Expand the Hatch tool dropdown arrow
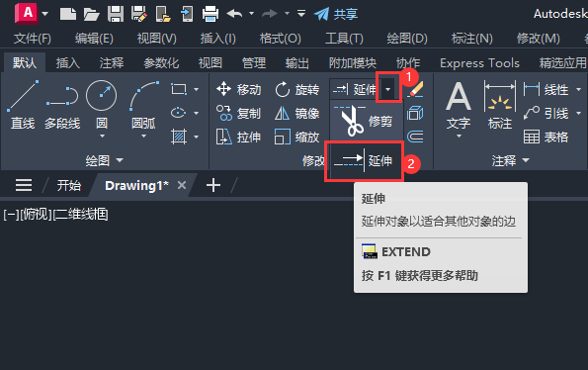This screenshot has width=588, height=370. pos(196,137)
